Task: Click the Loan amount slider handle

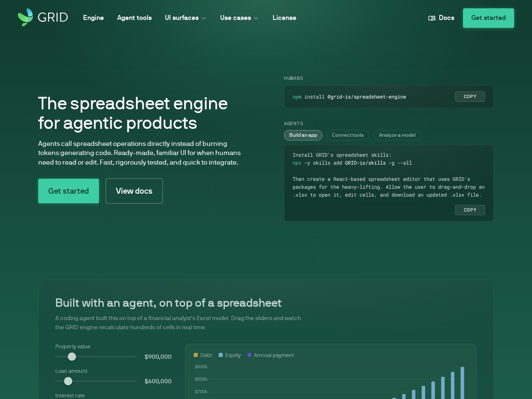Action: click(68, 381)
